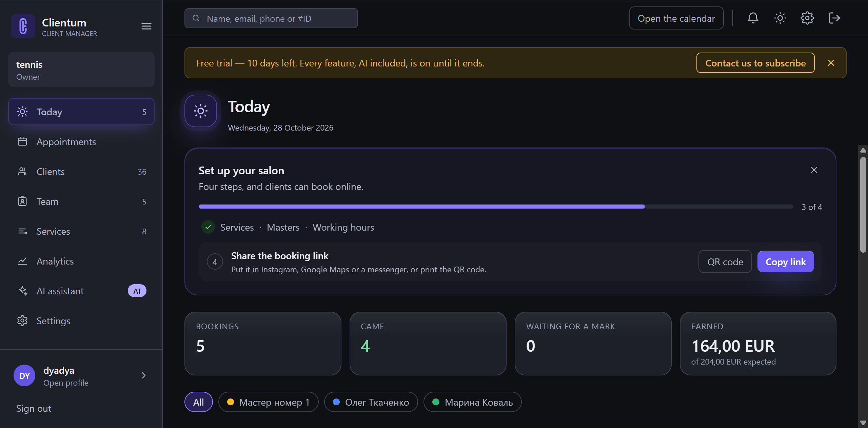Collapse sidebar with hamburger menu icon

pos(146,26)
